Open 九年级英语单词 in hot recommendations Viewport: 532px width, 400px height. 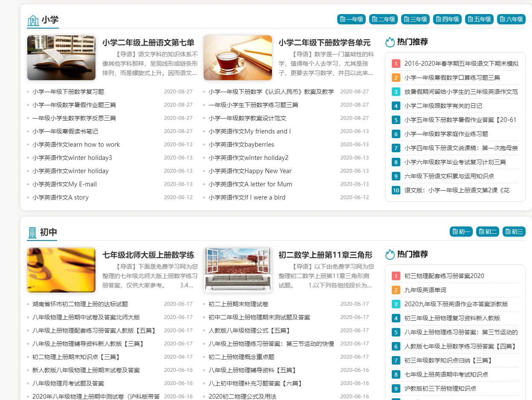click(x=426, y=290)
